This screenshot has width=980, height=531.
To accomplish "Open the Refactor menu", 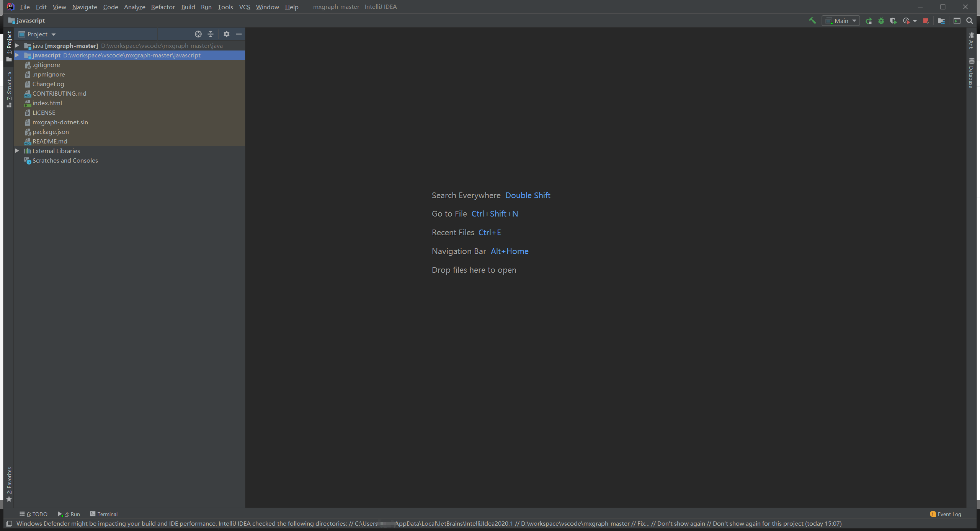I will click(x=163, y=7).
